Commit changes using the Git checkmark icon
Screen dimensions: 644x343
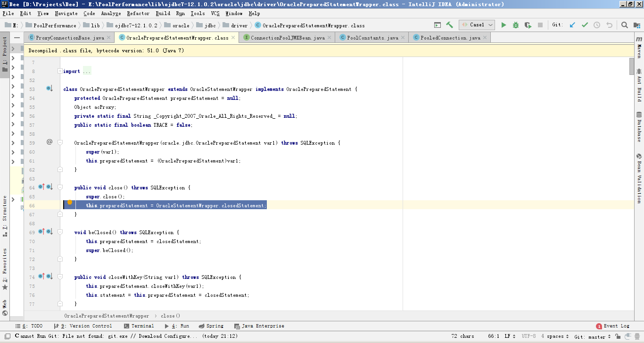585,25
